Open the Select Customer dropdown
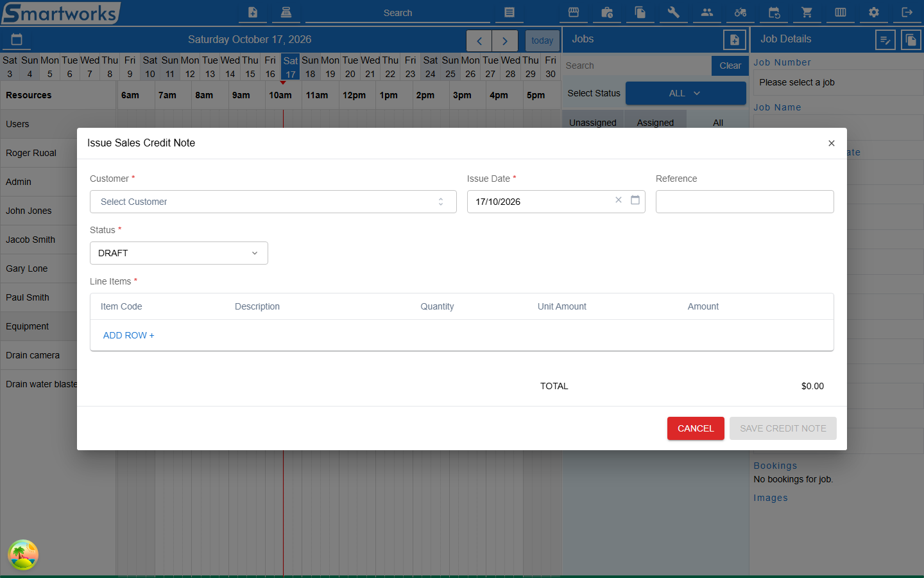Viewport: 924px width, 578px height. tap(273, 202)
